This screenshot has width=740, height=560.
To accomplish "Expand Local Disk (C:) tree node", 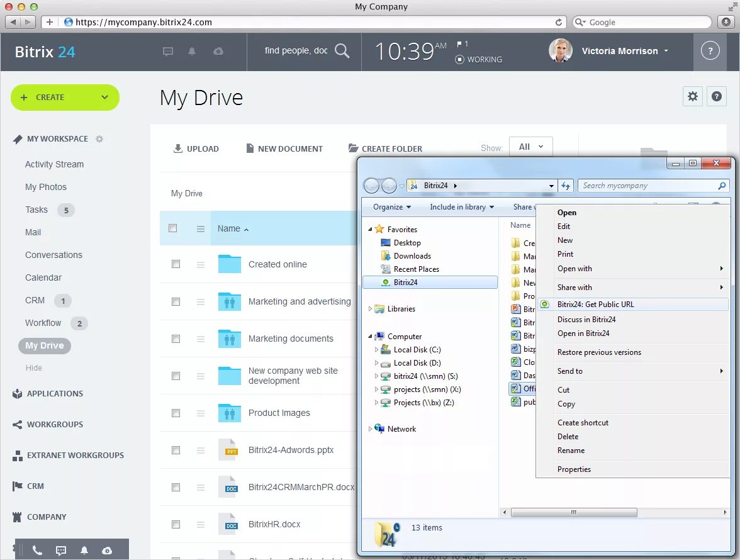I will coord(376,350).
